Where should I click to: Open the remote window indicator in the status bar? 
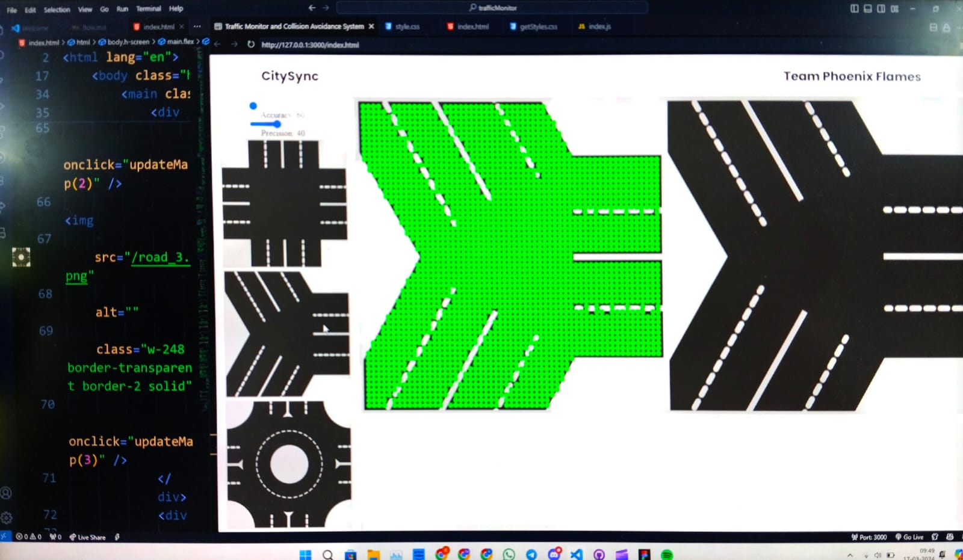[4, 536]
